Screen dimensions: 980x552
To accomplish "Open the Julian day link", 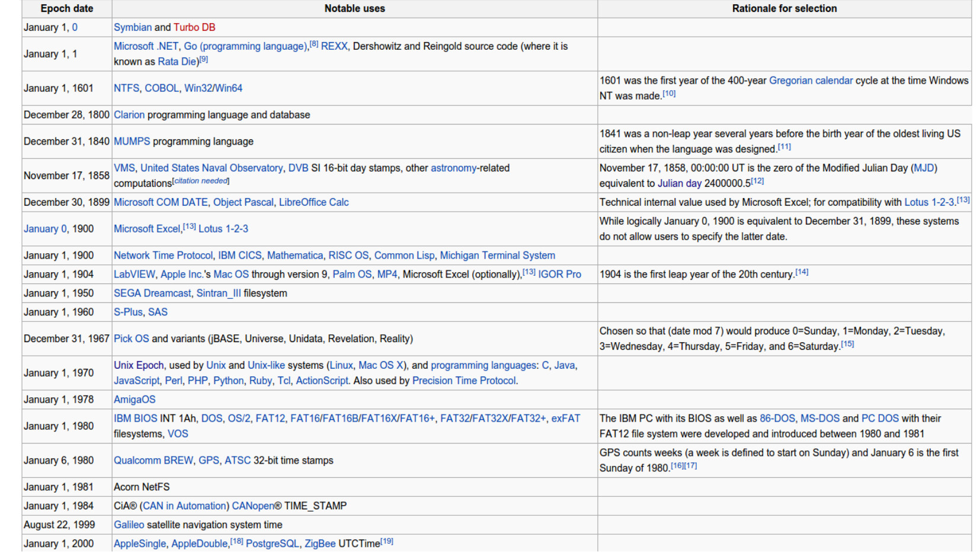I will tap(680, 184).
